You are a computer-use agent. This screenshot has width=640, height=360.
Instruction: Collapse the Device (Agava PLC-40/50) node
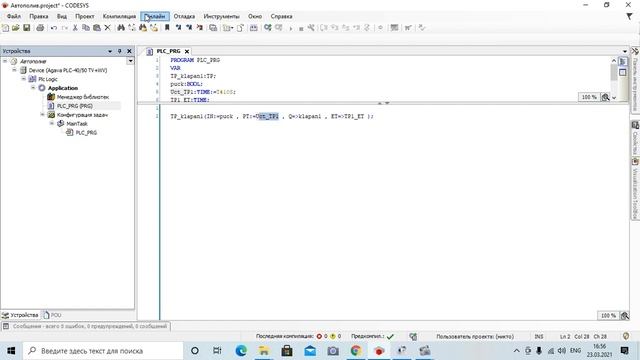pos(15,70)
